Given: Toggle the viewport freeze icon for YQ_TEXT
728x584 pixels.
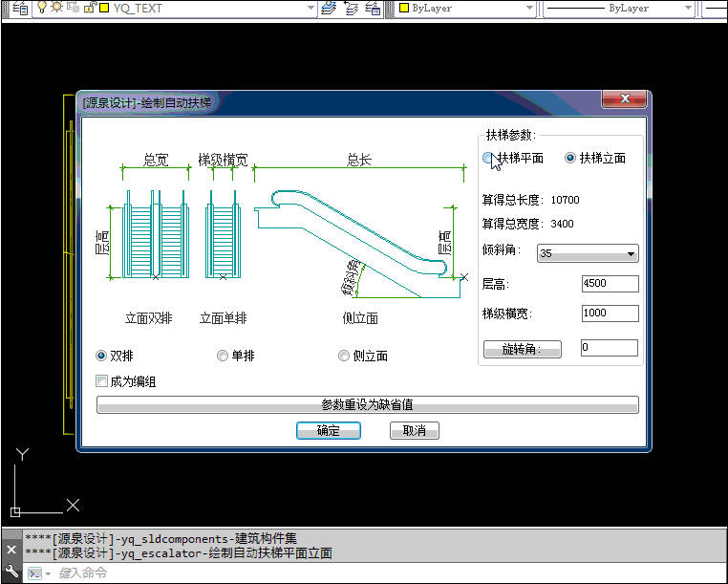Looking at the screenshot, I should pyautogui.click(x=73, y=7).
